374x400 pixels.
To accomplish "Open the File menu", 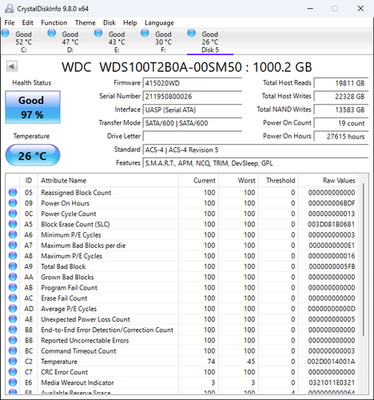I will tap(9, 23).
